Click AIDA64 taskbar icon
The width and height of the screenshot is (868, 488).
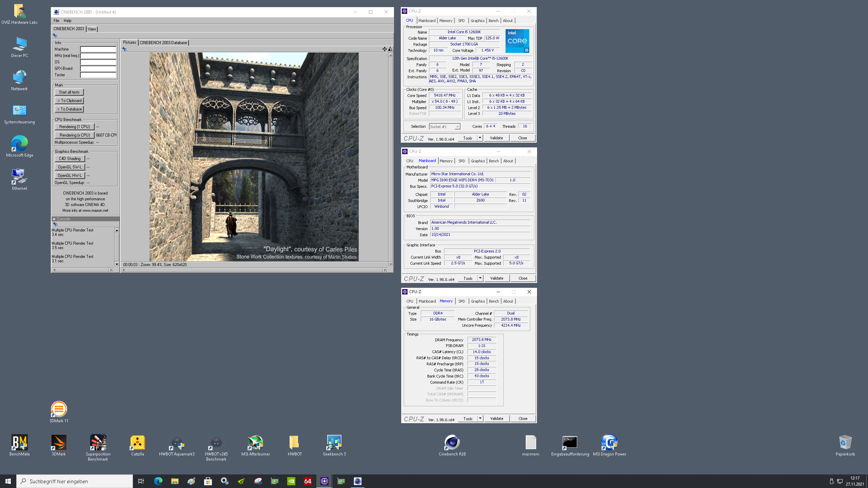coord(308,481)
